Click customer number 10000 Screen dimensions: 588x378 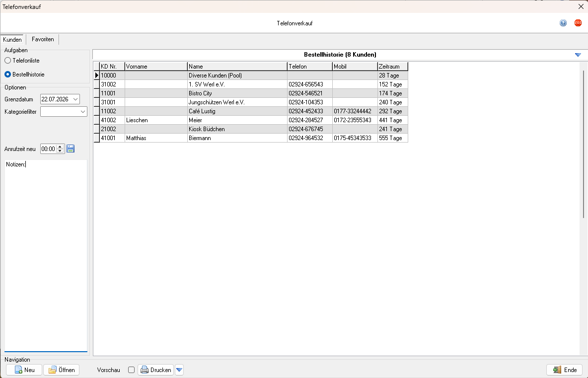tap(112, 76)
